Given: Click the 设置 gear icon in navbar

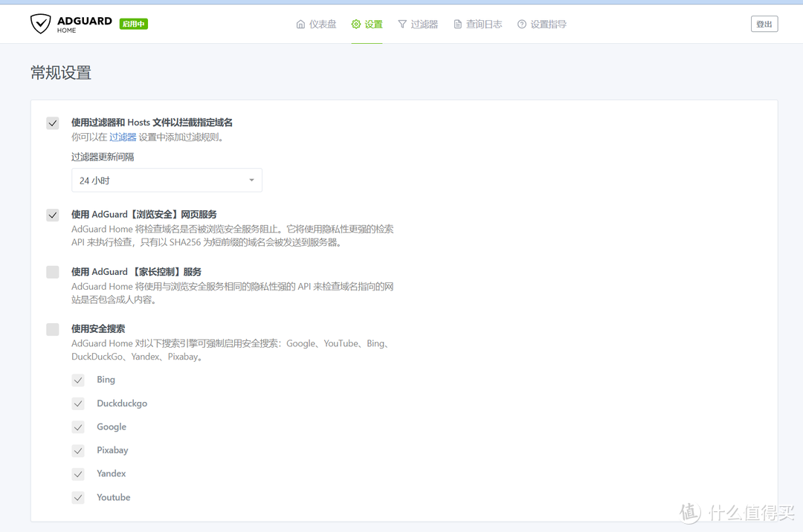Looking at the screenshot, I should tap(354, 23).
